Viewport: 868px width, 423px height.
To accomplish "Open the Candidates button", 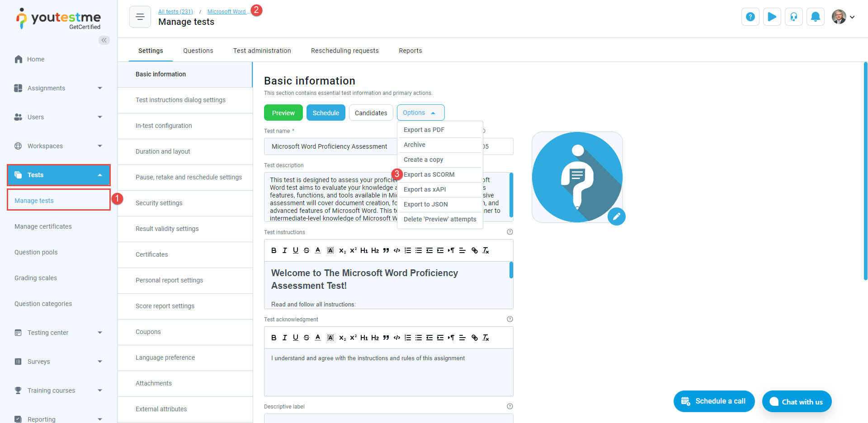I will click(371, 113).
